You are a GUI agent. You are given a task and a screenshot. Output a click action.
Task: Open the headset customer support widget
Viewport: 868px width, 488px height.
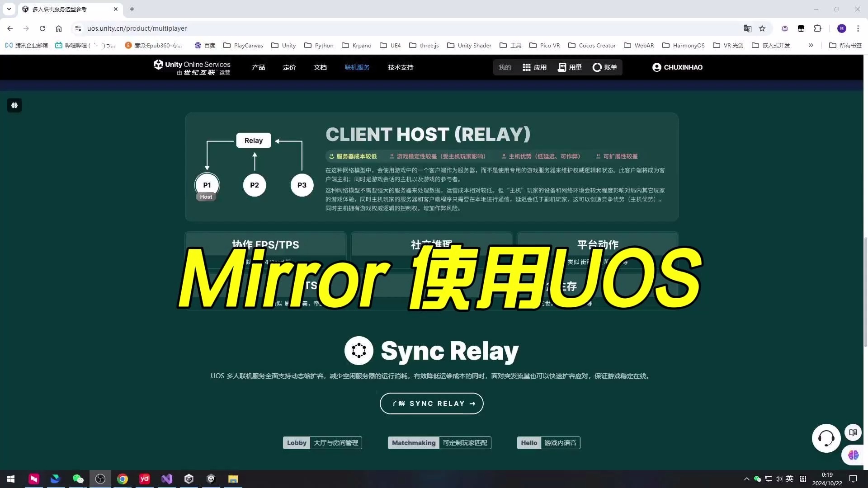(826, 438)
